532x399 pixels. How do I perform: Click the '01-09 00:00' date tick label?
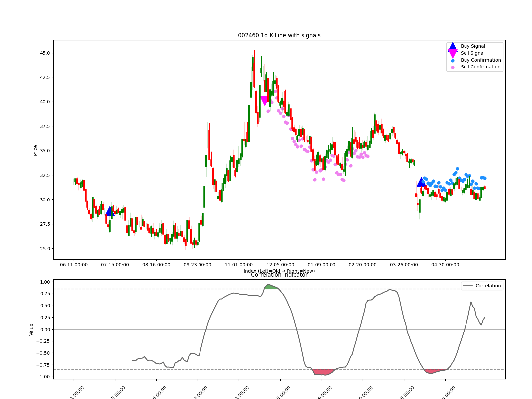pos(322,265)
